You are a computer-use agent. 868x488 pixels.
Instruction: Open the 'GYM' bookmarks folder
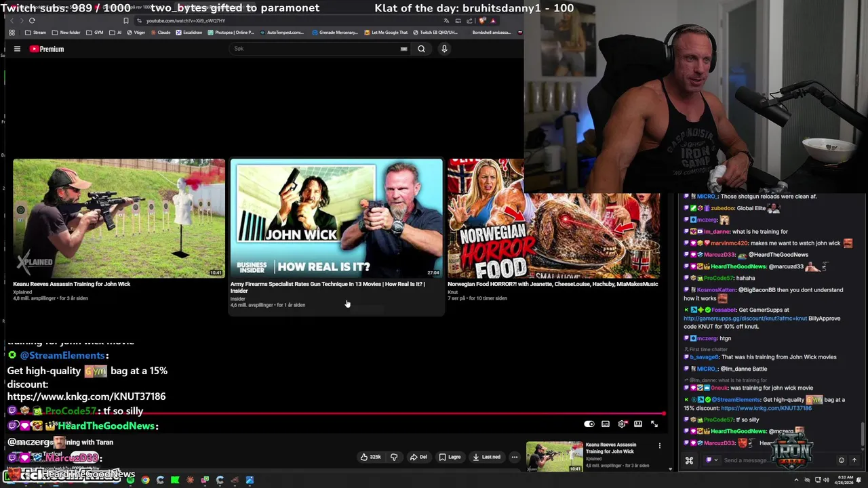tap(95, 33)
